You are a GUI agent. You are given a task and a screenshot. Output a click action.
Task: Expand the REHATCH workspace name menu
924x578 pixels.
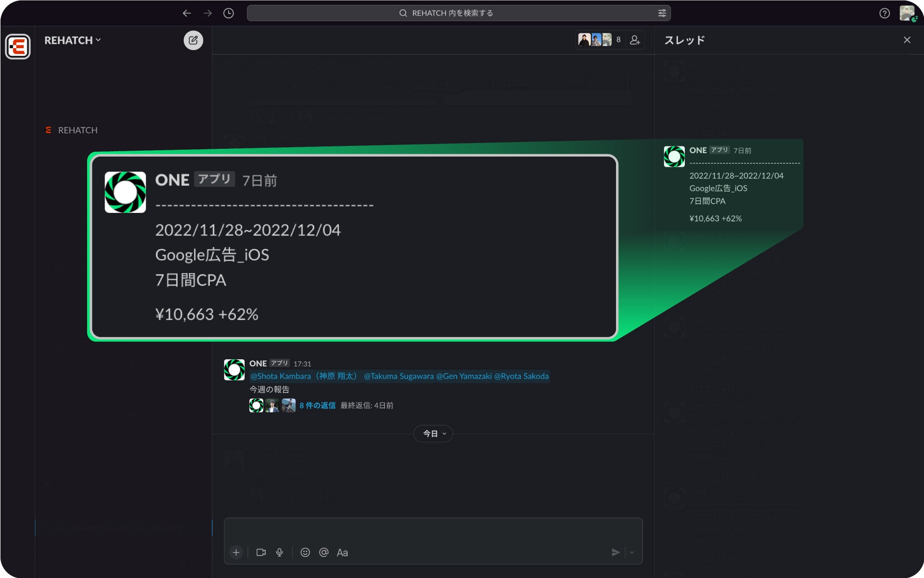click(x=73, y=40)
